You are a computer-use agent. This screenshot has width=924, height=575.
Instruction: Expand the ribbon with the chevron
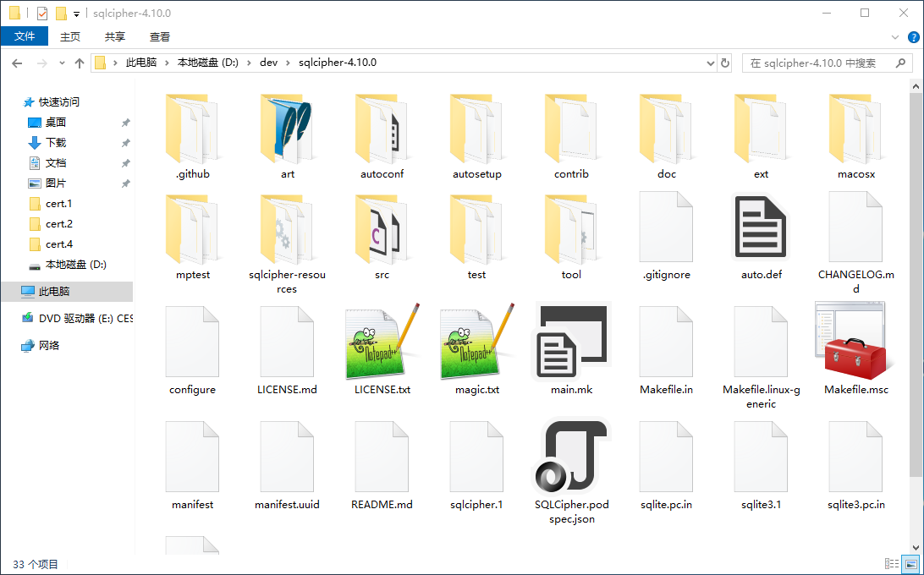(896, 36)
